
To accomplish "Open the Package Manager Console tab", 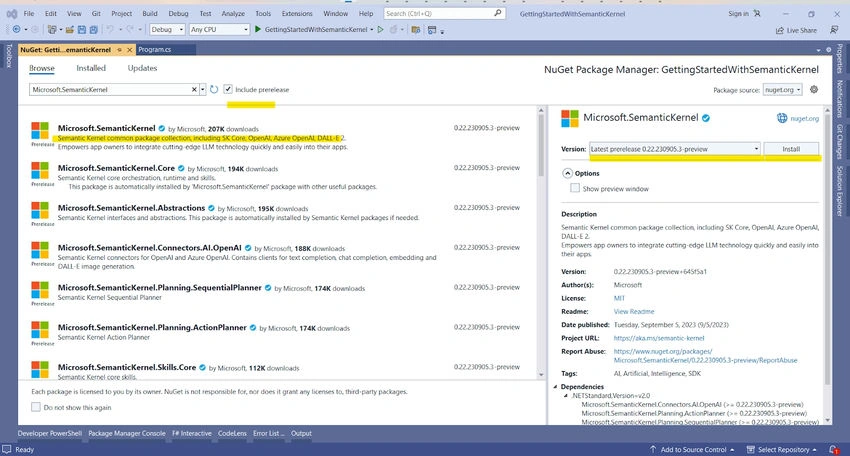I will [x=126, y=433].
